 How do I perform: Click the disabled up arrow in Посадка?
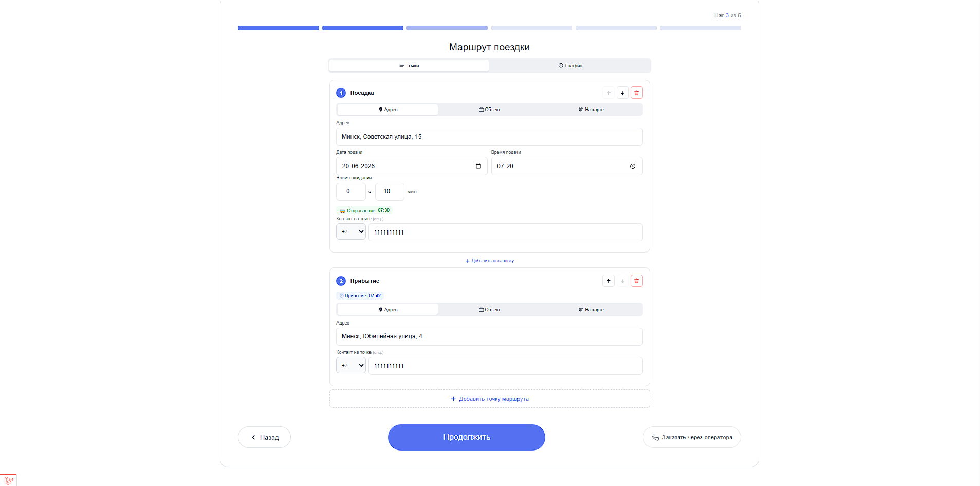click(x=608, y=93)
